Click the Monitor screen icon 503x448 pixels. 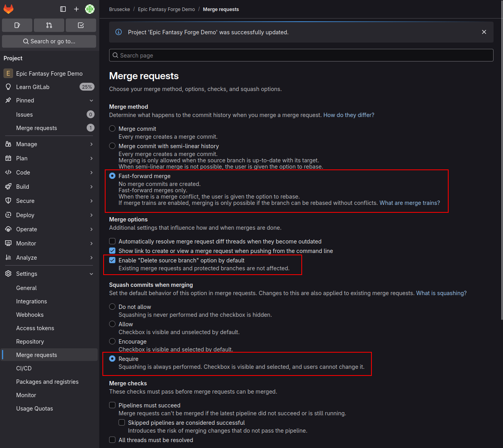click(x=8, y=243)
